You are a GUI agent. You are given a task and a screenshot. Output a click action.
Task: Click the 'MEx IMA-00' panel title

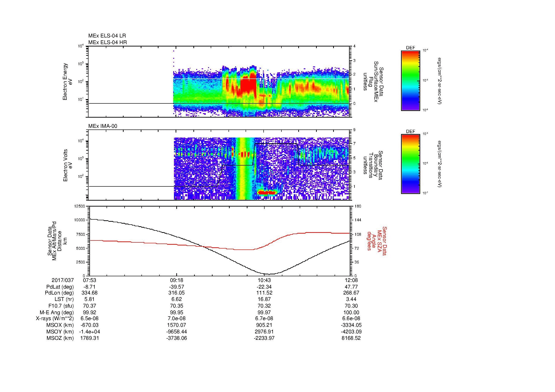pyautogui.click(x=103, y=126)
